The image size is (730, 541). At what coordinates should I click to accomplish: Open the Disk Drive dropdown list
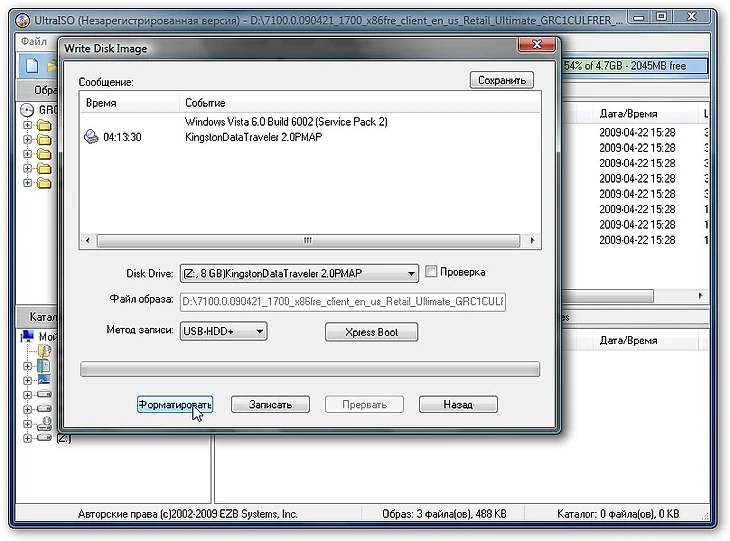(x=411, y=274)
